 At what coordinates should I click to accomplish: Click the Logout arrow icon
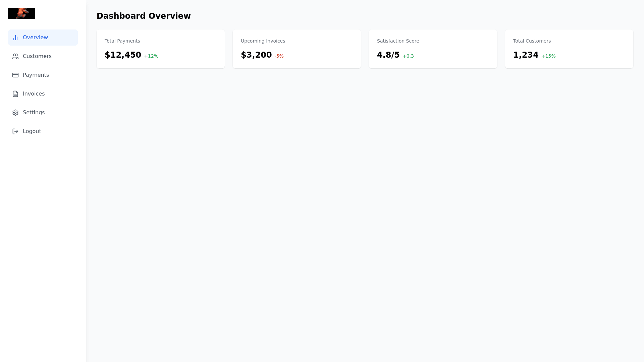tap(15, 131)
